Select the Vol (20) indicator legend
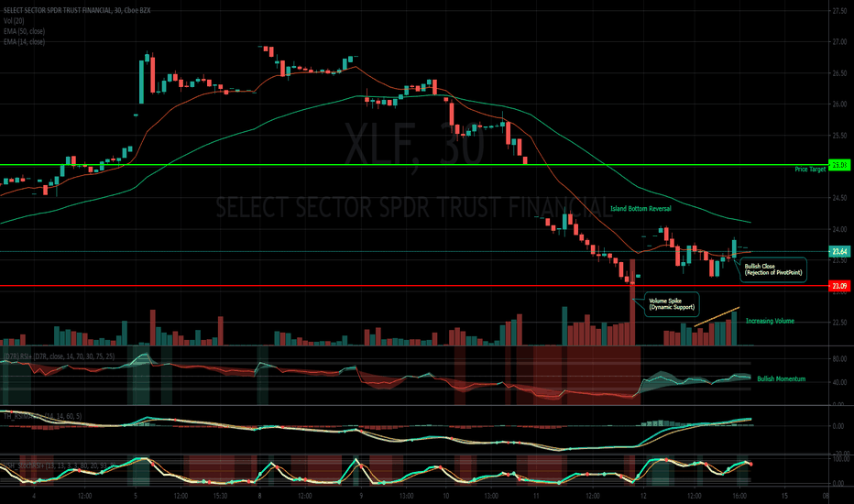This screenshot has width=854, height=504. click(14, 21)
